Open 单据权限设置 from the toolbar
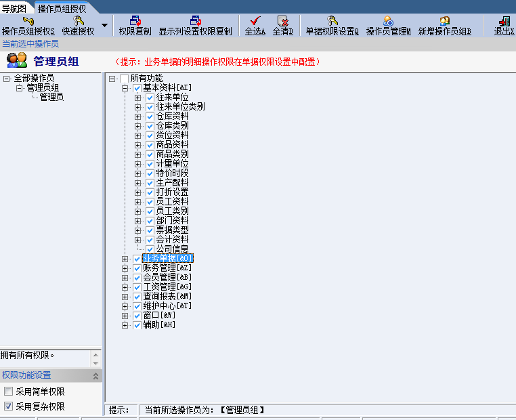This screenshot has height=420, width=516. pos(332,21)
